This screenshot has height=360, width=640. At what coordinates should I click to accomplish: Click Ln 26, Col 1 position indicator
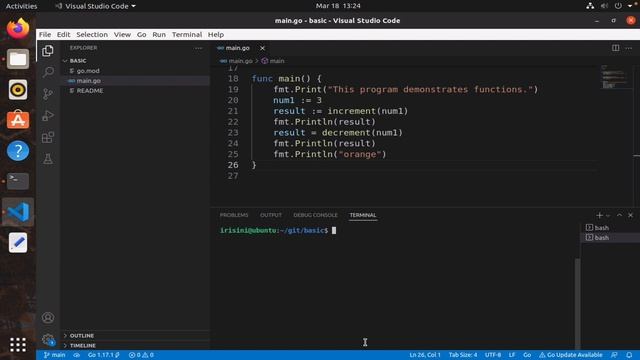[425, 355]
